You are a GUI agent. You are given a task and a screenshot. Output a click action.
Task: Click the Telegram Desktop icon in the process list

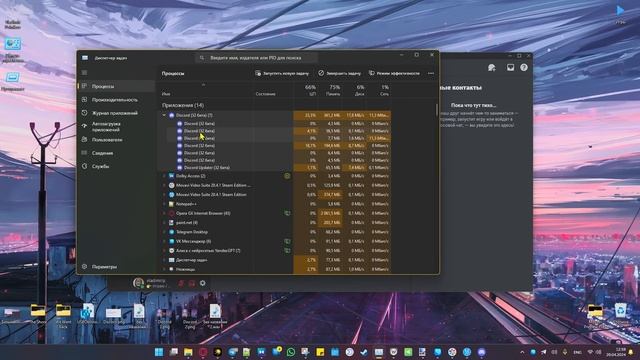(x=172, y=232)
